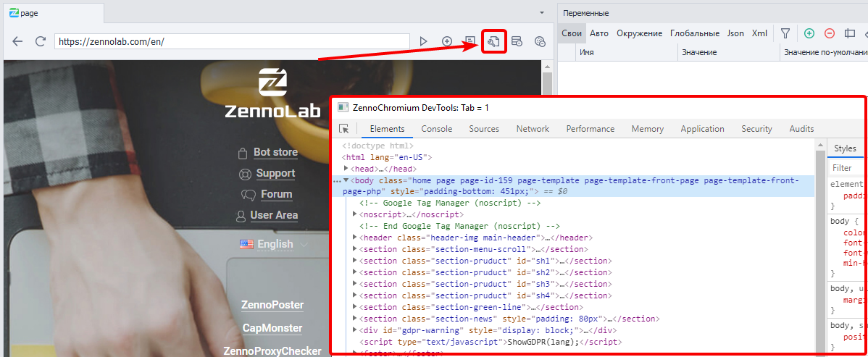
Task: Select the Окружение variables tab
Action: [x=639, y=33]
